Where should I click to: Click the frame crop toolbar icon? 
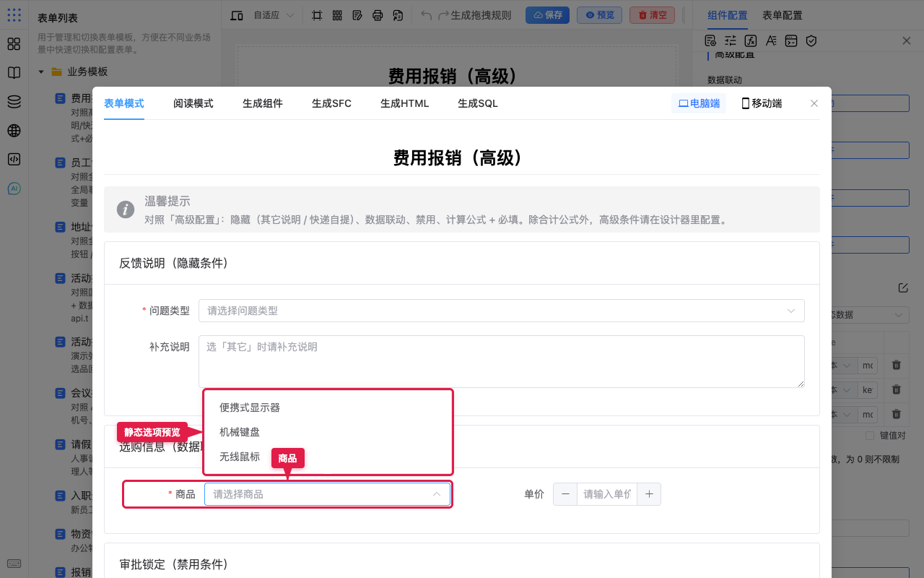click(x=317, y=15)
